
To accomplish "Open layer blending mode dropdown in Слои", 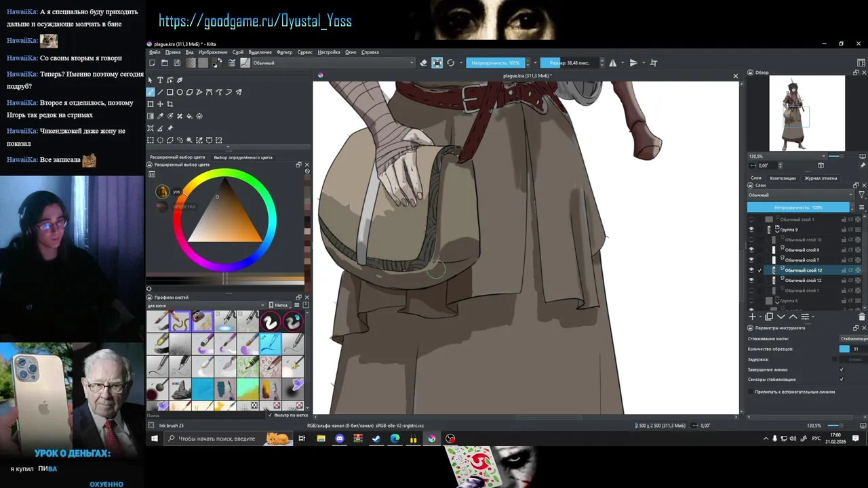I will pos(802,195).
